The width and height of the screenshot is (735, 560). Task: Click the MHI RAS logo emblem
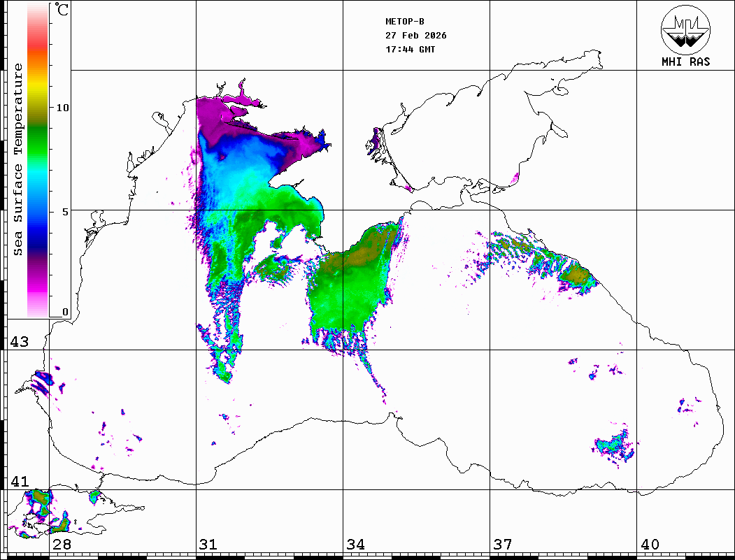(x=685, y=29)
